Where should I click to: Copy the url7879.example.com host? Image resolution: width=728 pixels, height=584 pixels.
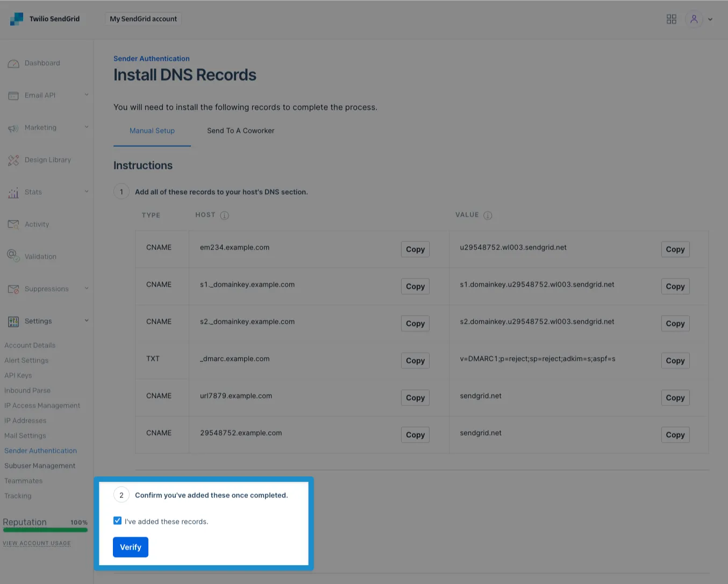click(x=415, y=398)
